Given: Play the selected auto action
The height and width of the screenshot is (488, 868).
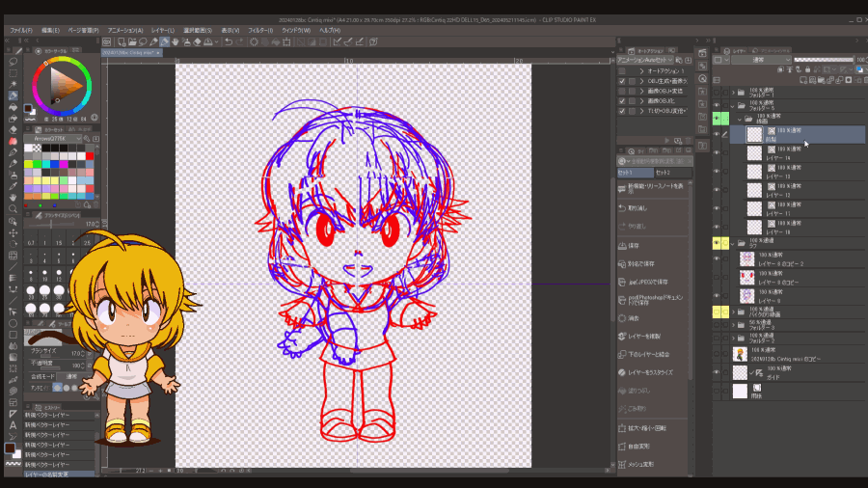Looking at the screenshot, I should click(x=667, y=141).
